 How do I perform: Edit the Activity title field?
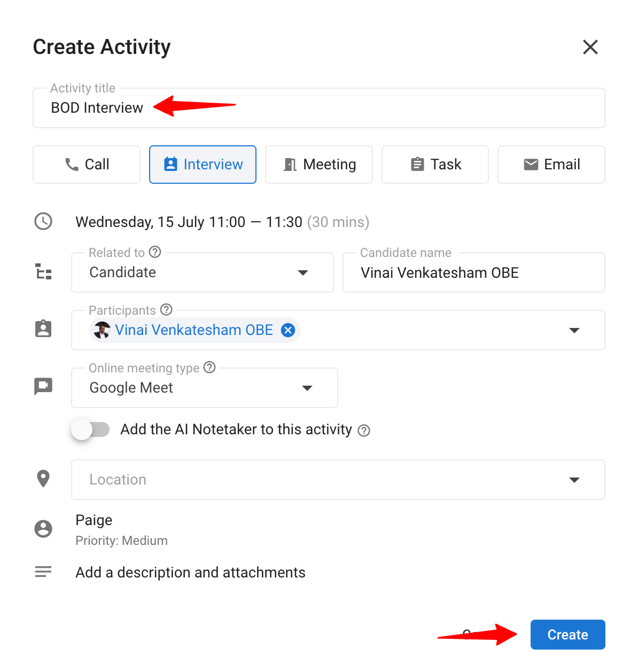point(318,108)
